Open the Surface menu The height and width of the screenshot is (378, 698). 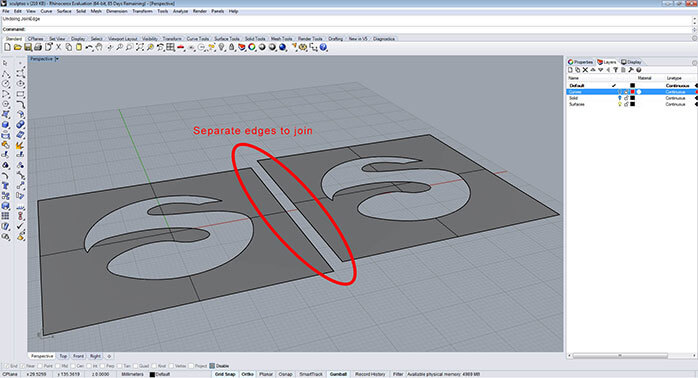pyautogui.click(x=64, y=11)
